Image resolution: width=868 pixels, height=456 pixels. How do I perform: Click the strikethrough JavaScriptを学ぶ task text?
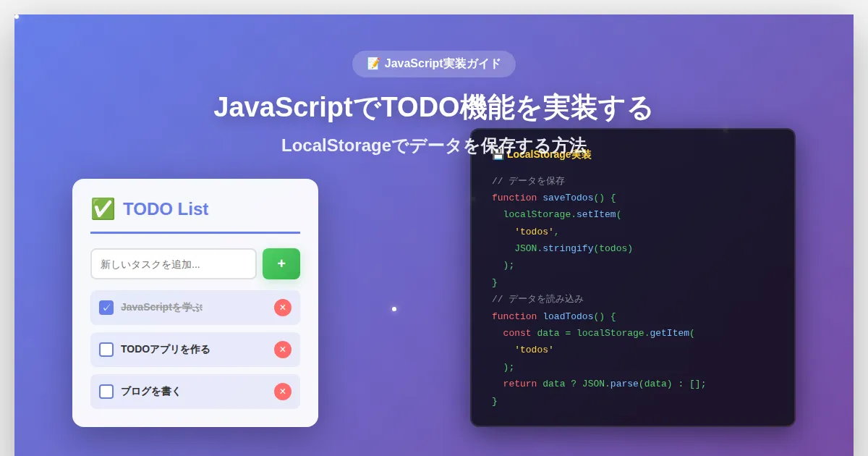(161, 308)
